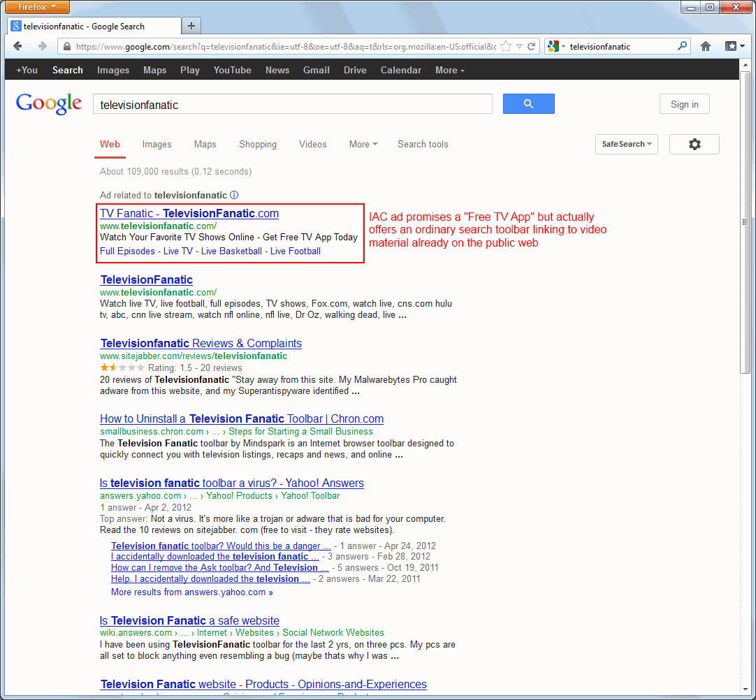Switch to the televisionfanatic browser tab
756x700 pixels.
[x=94, y=26]
